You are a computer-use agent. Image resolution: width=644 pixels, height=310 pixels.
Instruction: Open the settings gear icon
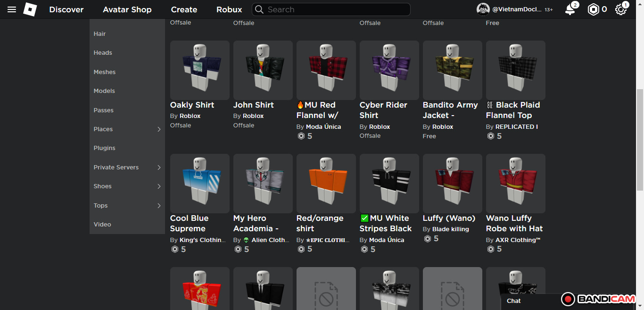coord(620,9)
